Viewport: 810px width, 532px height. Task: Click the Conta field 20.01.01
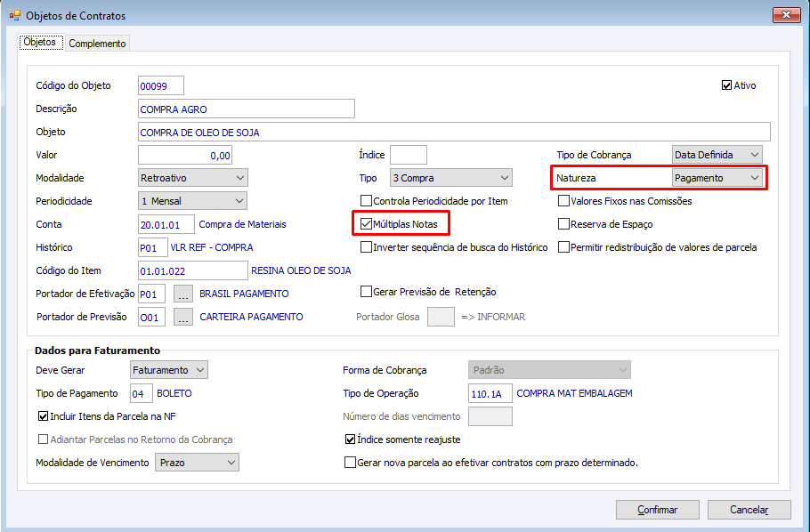point(166,225)
